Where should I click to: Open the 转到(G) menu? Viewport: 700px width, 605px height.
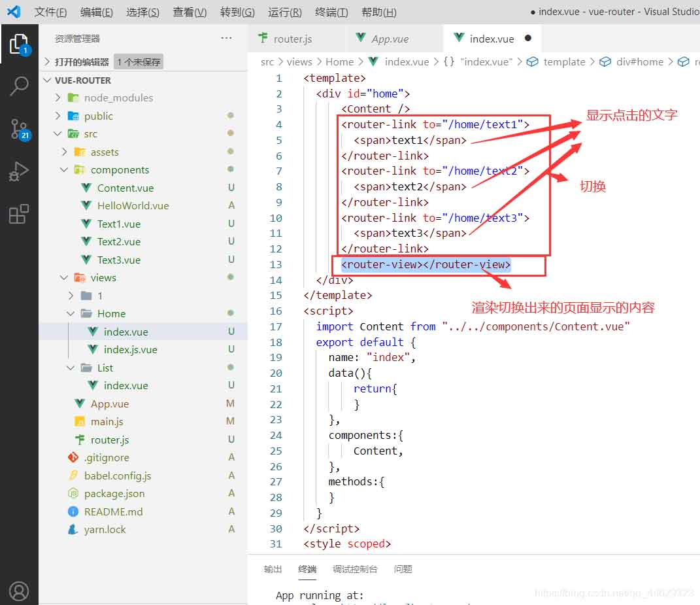(237, 12)
